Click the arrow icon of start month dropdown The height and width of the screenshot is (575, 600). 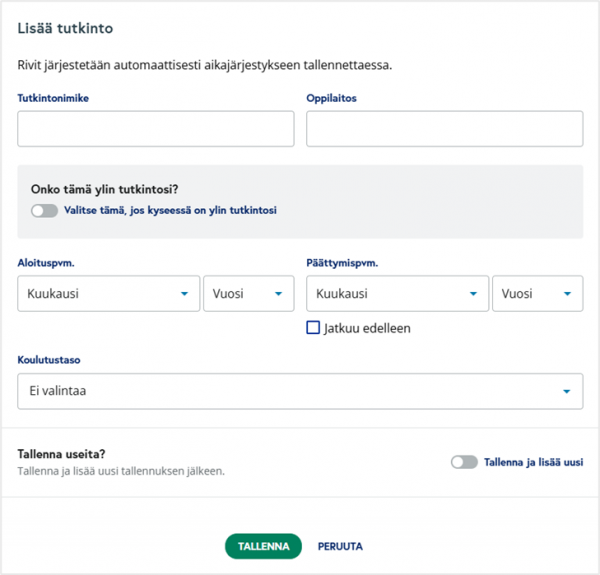184,294
